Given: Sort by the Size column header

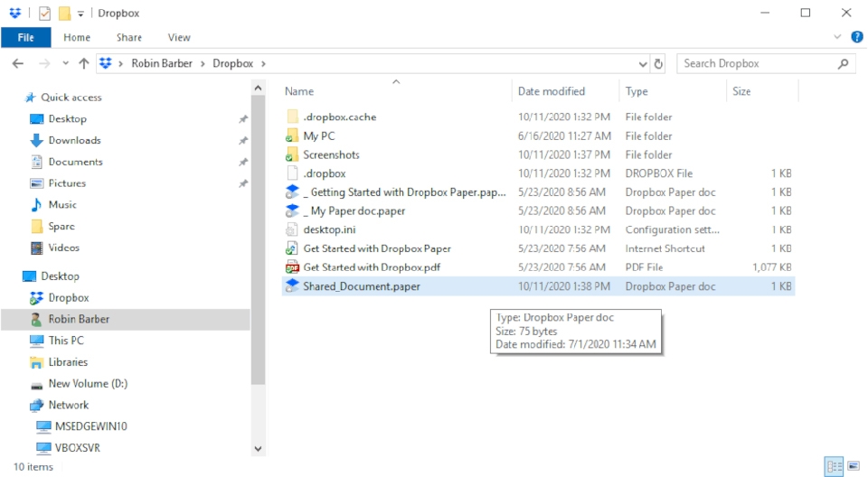Looking at the screenshot, I should click(x=741, y=91).
